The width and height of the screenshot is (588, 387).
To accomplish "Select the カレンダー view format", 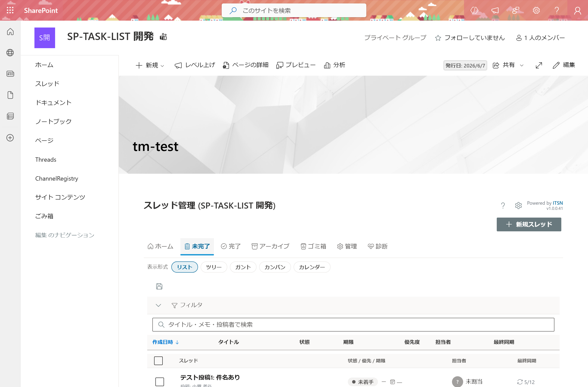I will pyautogui.click(x=312, y=267).
